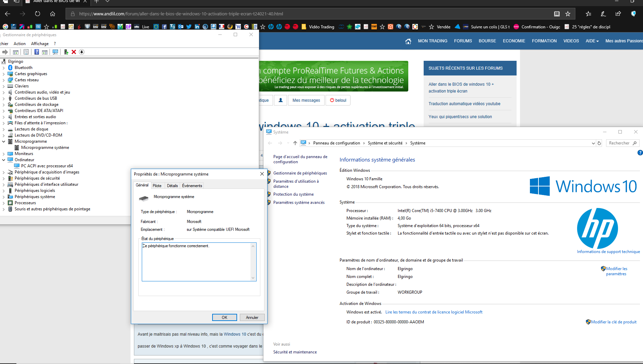Image resolution: width=643 pixels, height=364 pixels.
Task: Refresh the Système window address bar
Action: [599, 143]
